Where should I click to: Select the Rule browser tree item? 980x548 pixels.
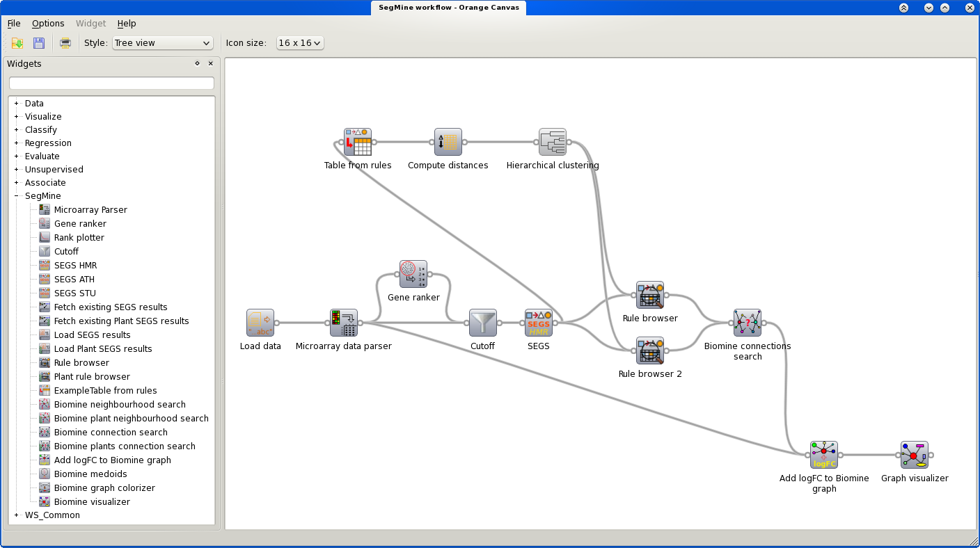click(81, 363)
